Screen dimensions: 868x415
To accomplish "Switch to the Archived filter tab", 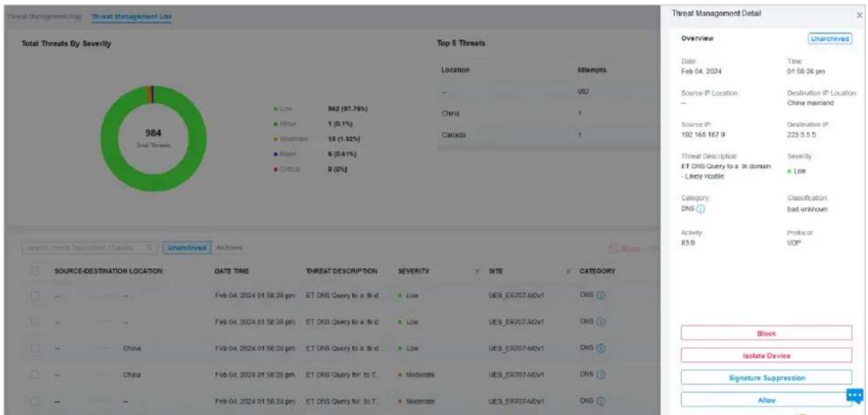I will [x=231, y=247].
